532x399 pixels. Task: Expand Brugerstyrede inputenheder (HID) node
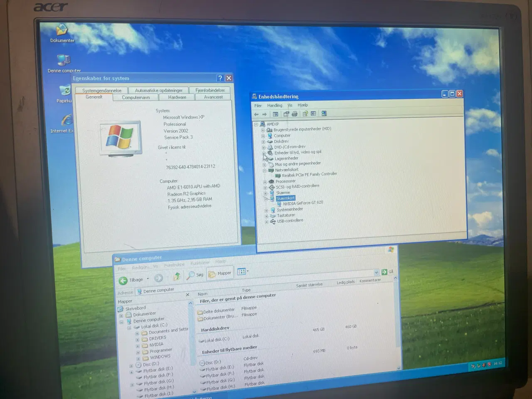[x=263, y=130]
